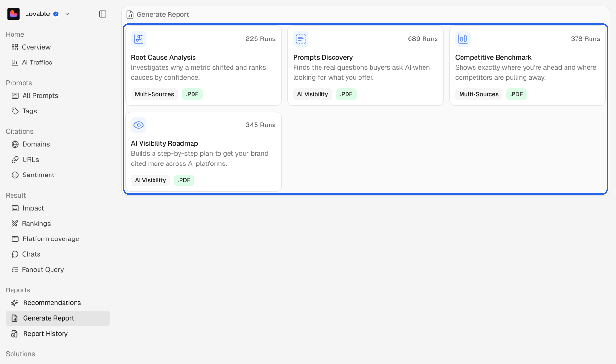Image resolution: width=616 pixels, height=364 pixels.
Task: Click the '225 Runs' text
Action: [260, 39]
